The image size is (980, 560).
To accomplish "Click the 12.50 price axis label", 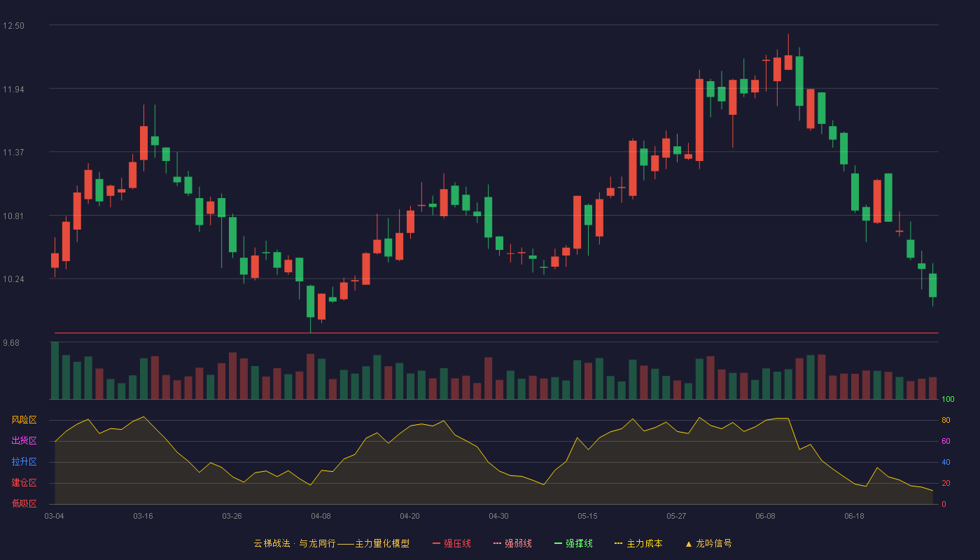I will point(13,26).
